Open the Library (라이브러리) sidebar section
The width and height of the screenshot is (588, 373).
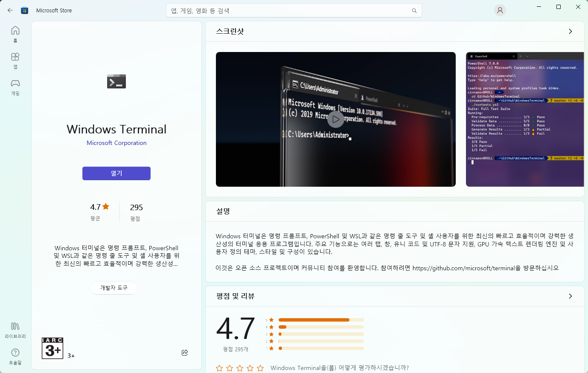pyautogui.click(x=15, y=330)
